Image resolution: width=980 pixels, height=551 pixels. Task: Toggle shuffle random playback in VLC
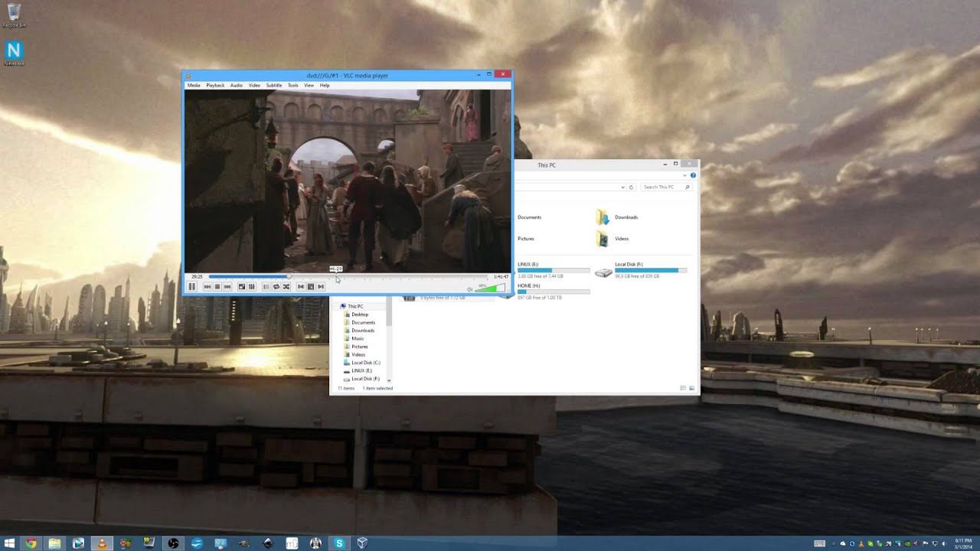(286, 286)
